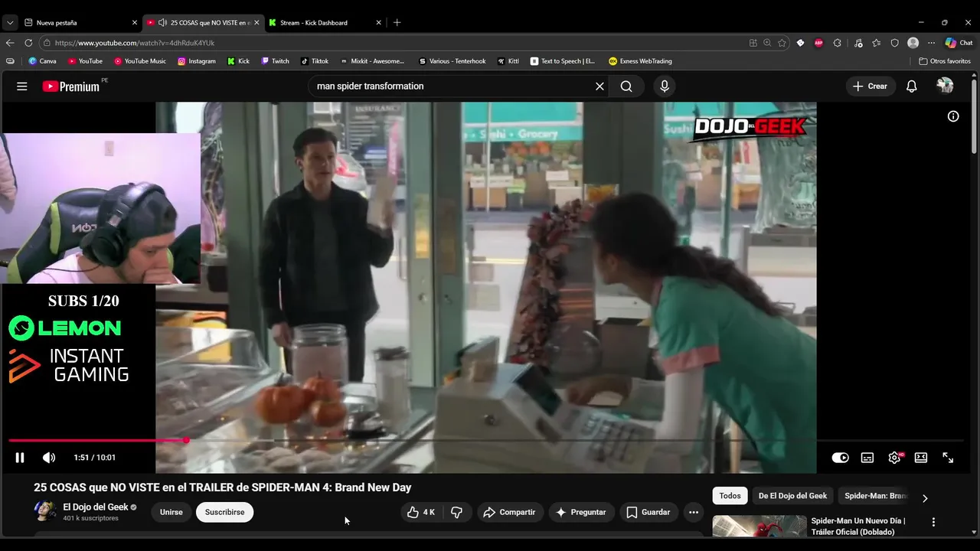Screen dimensions: 980x551
Task: Open Copilot Chat button
Action: [x=959, y=43]
